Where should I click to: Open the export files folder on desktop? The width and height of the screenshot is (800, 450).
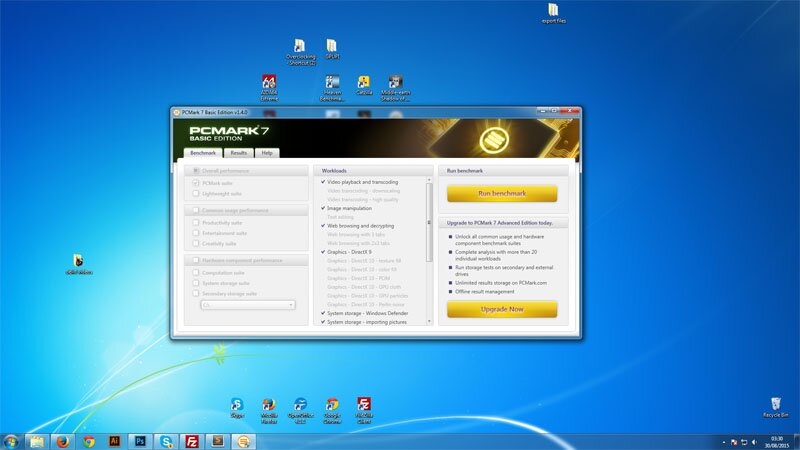(554, 13)
